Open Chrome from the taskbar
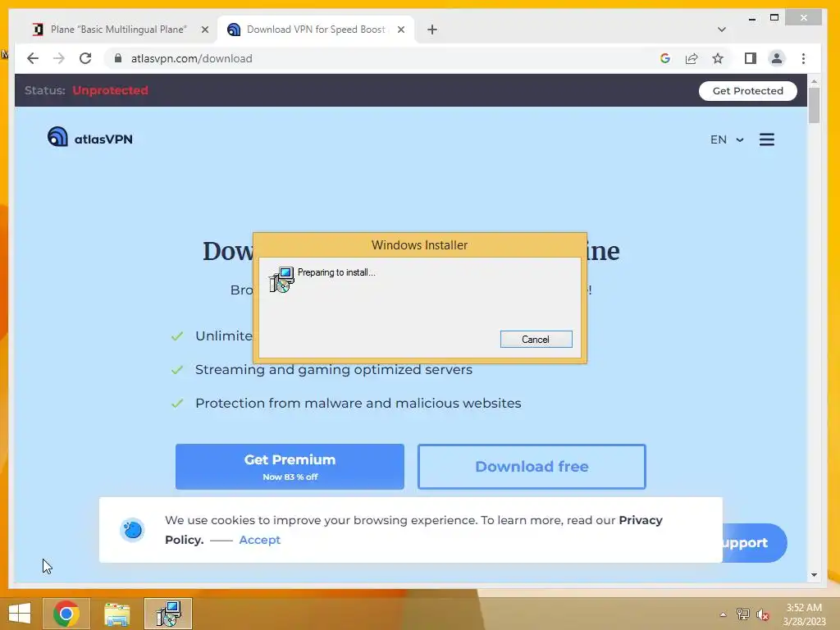The image size is (840, 630). point(66,614)
